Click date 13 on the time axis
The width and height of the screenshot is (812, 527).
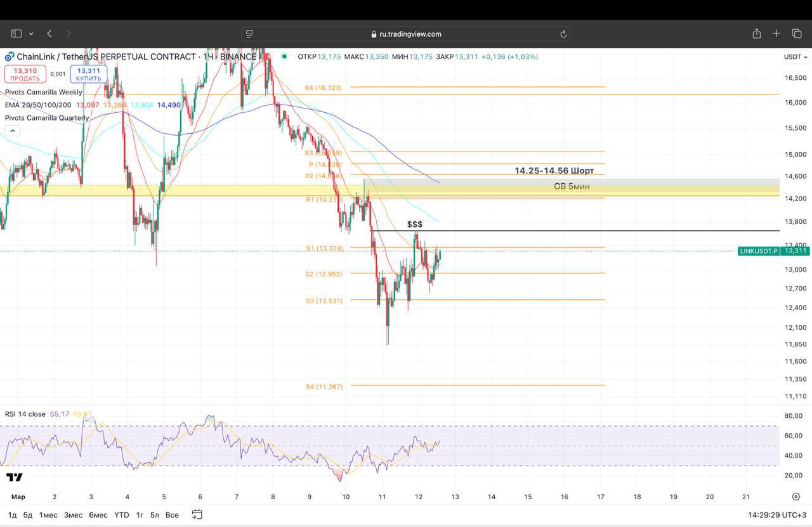pyautogui.click(x=455, y=497)
